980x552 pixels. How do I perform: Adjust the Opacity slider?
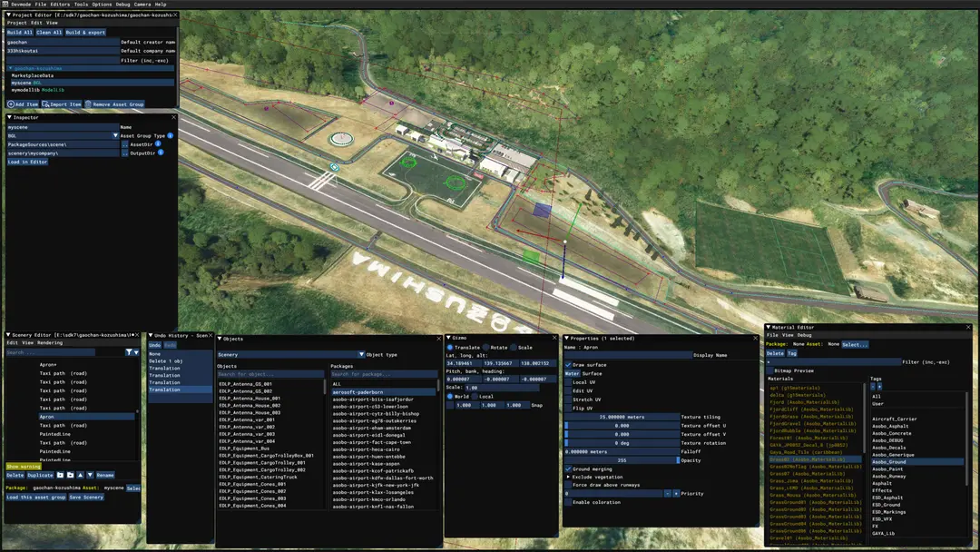(622, 460)
